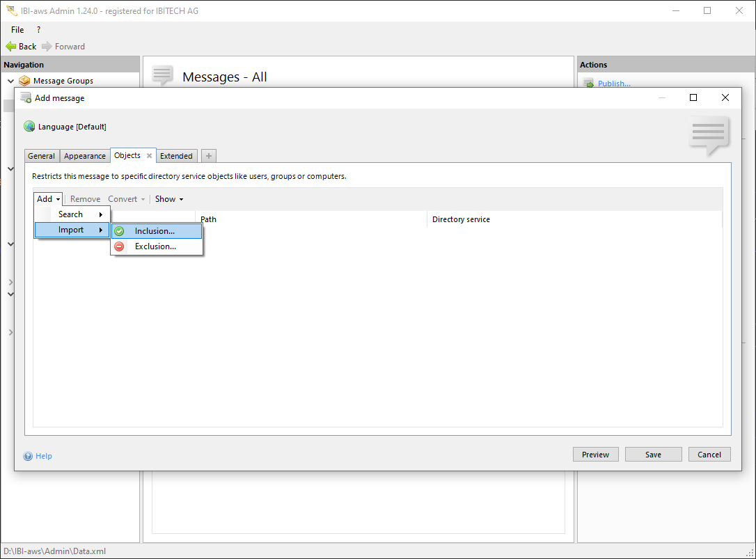
Task: Click the Message Groups box icon
Action: pyautogui.click(x=25, y=81)
